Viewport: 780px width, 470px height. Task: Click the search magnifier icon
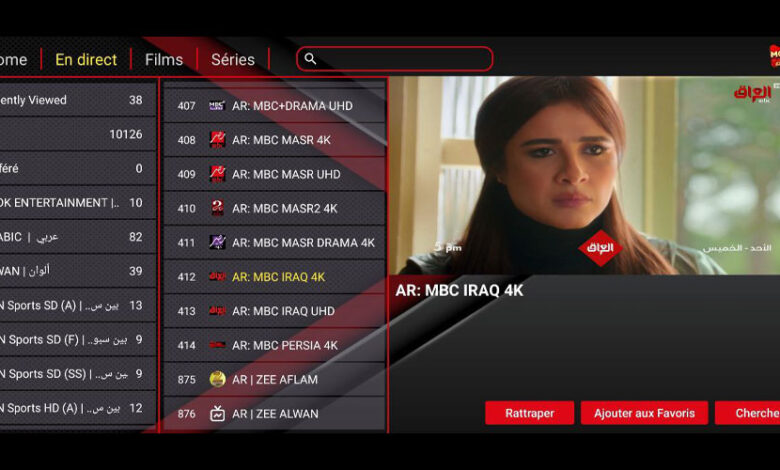[310, 59]
